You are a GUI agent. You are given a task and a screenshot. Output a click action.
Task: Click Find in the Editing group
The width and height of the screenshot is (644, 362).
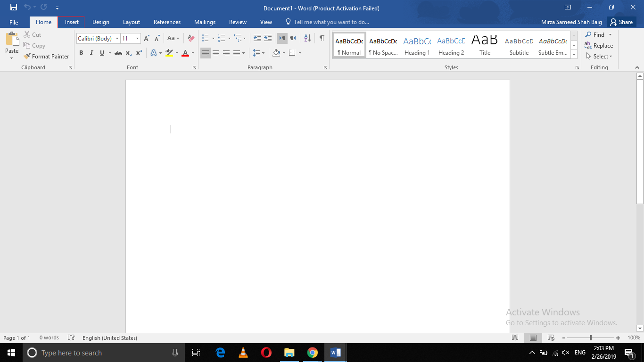point(595,34)
